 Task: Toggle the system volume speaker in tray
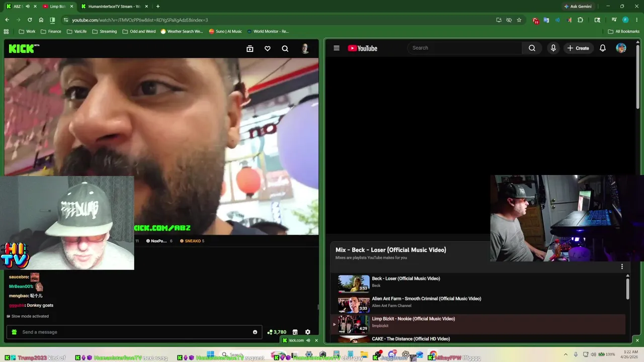coord(593,354)
